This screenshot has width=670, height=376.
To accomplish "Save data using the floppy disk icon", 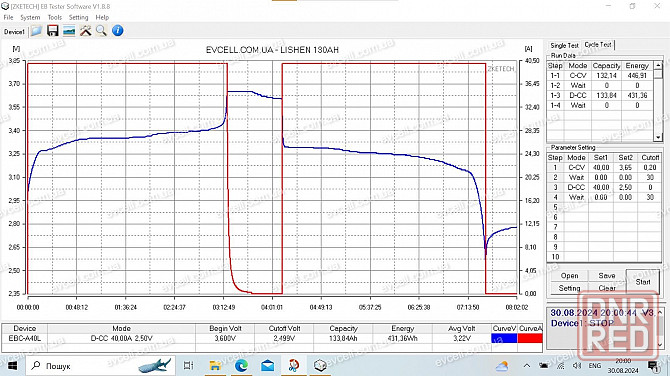I will point(53,31).
